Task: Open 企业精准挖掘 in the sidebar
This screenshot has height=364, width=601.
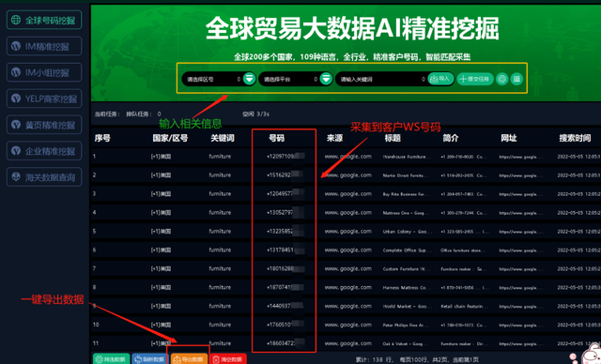Action: 44,151
